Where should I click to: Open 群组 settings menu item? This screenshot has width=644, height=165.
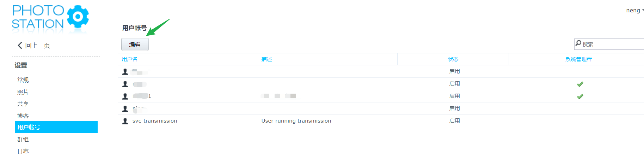pyautogui.click(x=23, y=140)
